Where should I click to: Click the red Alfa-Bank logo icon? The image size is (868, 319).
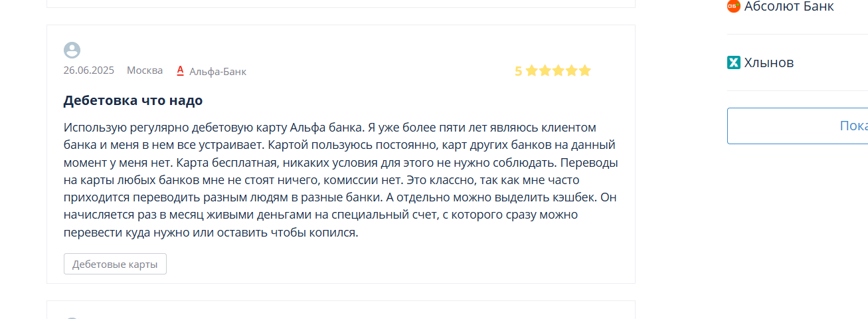tap(180, 70)
